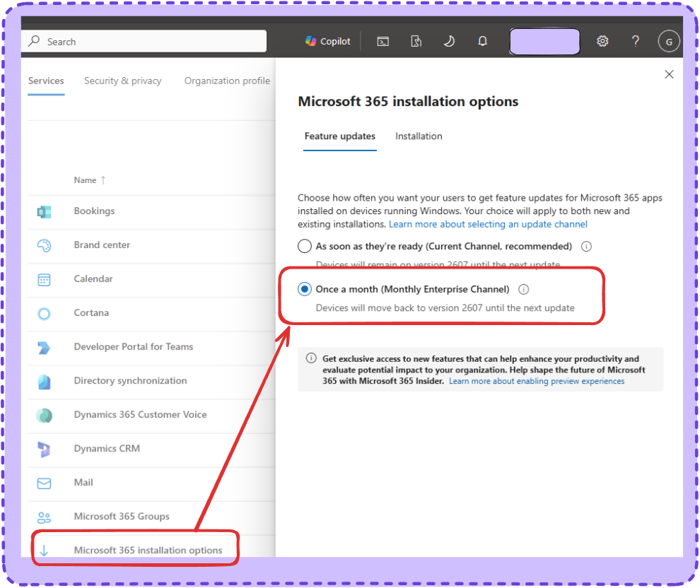This screenshot has width=700, height=588.
Task: Show info for Current Channel option
Action: 586,246
